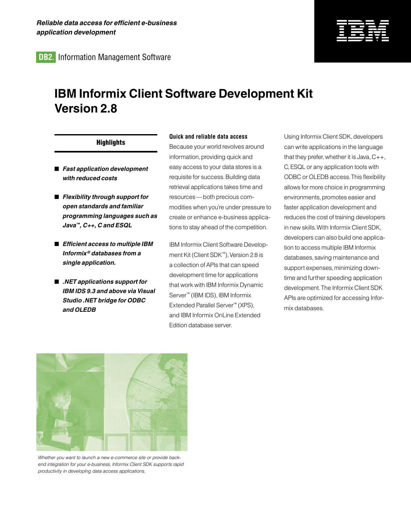Click the final line 'mix databases.'
The width and height of the screenshot is (411, 532).
pyautogui.click(x=304, y=308)
